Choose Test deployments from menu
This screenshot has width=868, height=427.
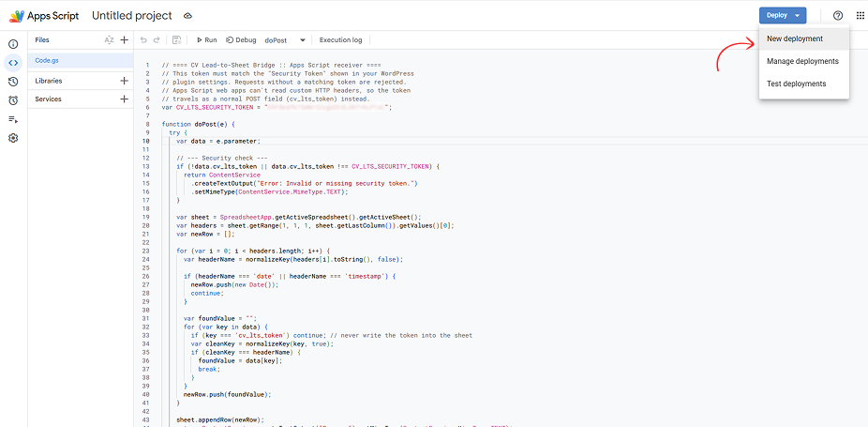pos(803,84)
